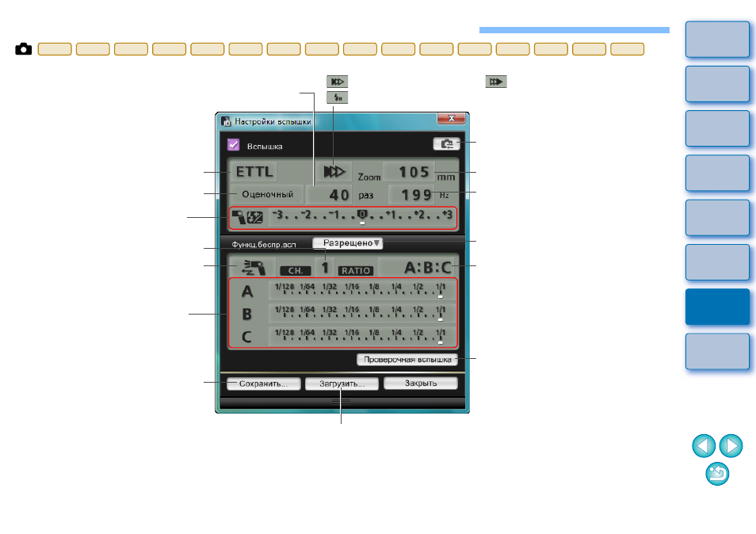Go to the next page with the right arrow
Viewport: 756px width, 534px height.
click(x=731, y=446)
